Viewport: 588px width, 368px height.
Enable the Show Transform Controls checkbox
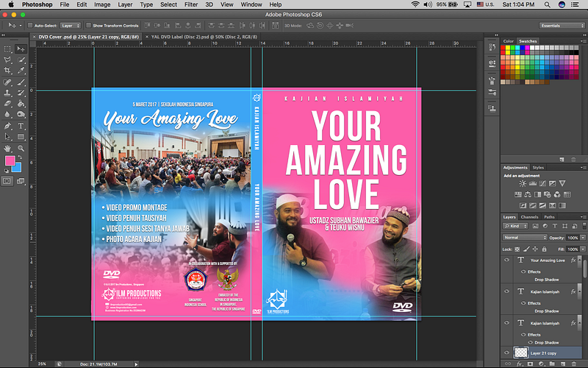pos(88,26)
